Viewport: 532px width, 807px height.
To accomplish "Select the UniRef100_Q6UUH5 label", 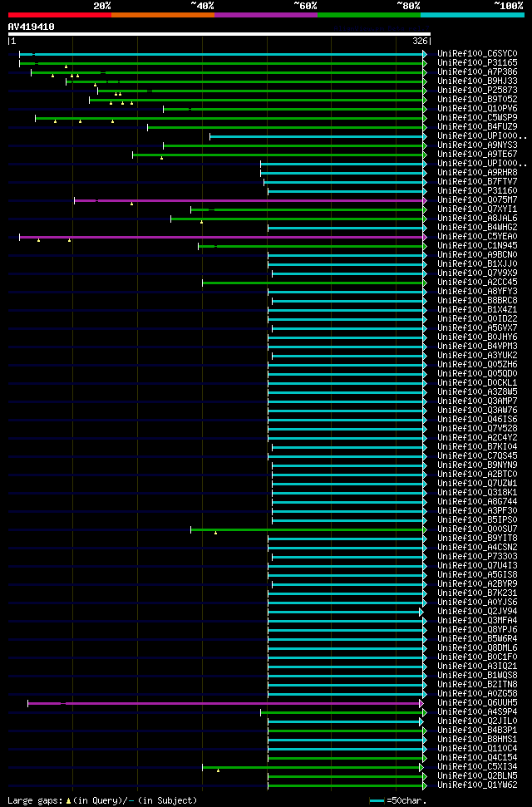I will tap(477, 702).
